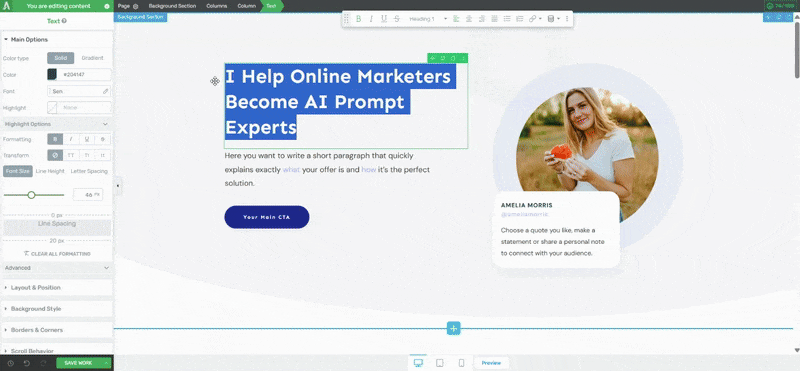This screenshot has width=800, height=371.
Task: Open the text color swatch
Action: 52,75
